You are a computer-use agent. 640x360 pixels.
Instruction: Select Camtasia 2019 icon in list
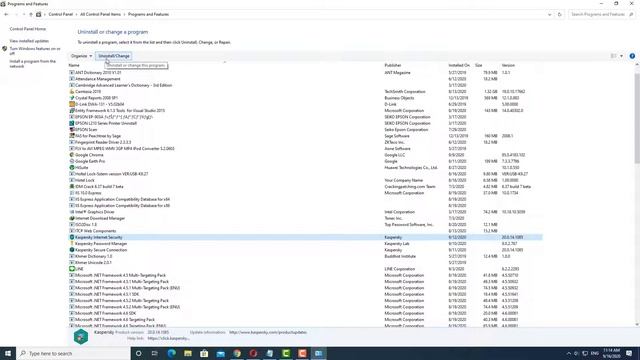click(x=72, y=91)
